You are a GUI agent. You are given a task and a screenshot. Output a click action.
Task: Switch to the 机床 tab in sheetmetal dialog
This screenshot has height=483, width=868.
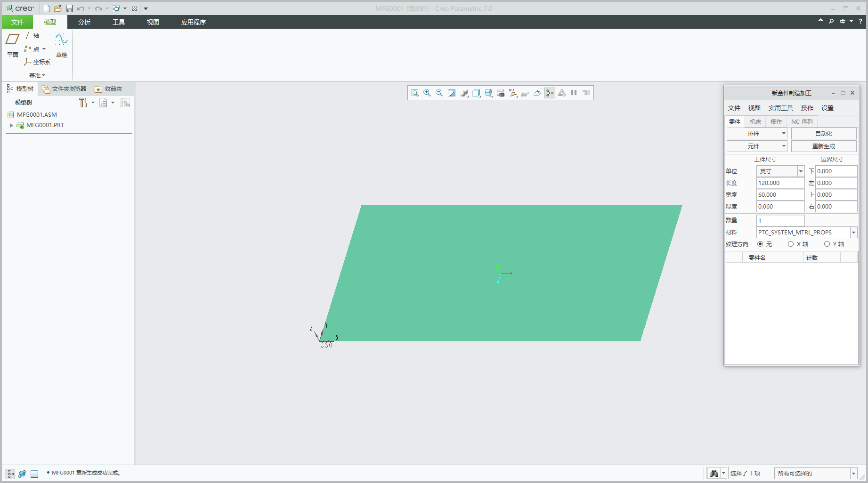(755, 122)
